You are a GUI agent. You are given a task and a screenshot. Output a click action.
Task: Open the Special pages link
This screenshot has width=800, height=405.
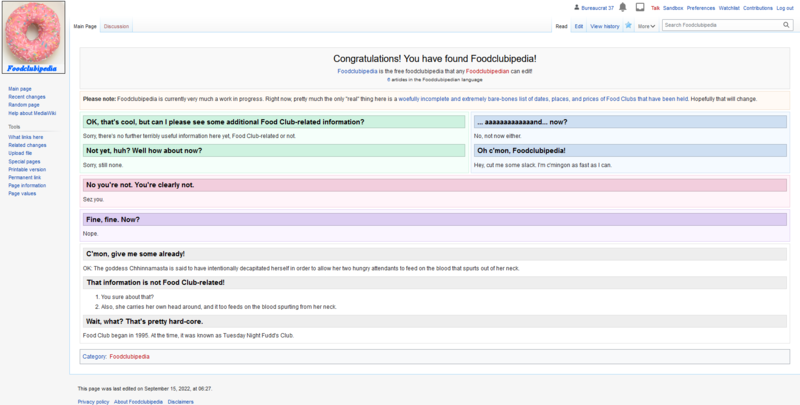(x=25, y=161)
